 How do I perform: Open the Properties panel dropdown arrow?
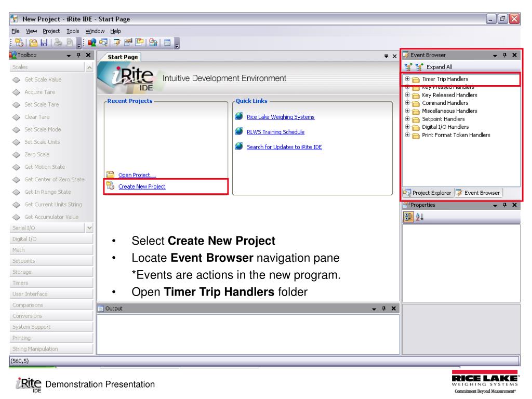[x=495, y=205]
